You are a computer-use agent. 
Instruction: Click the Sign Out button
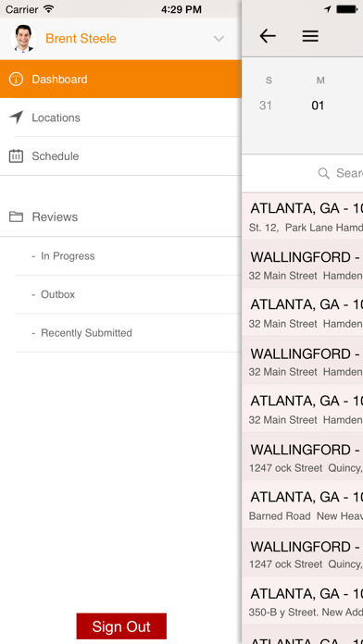121,625
